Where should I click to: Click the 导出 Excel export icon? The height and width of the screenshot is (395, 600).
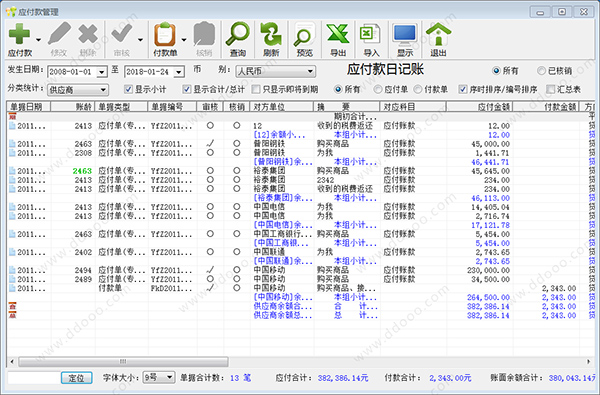click(338, 34)
